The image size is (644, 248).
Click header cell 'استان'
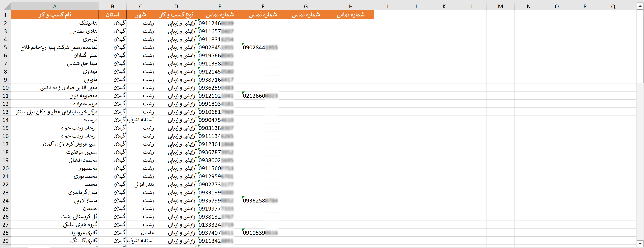(113, 15)
